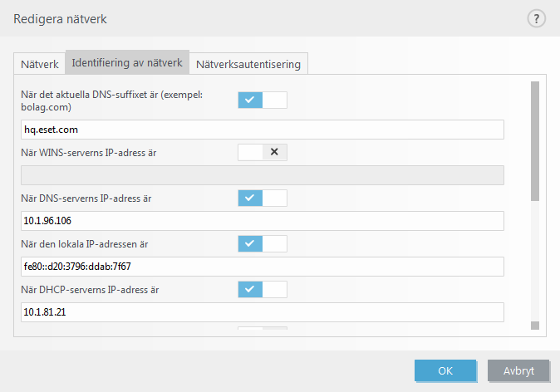Click the checkmark on DNS-suffix toggle
The image size is (560, 392).
tap(250, 100)
